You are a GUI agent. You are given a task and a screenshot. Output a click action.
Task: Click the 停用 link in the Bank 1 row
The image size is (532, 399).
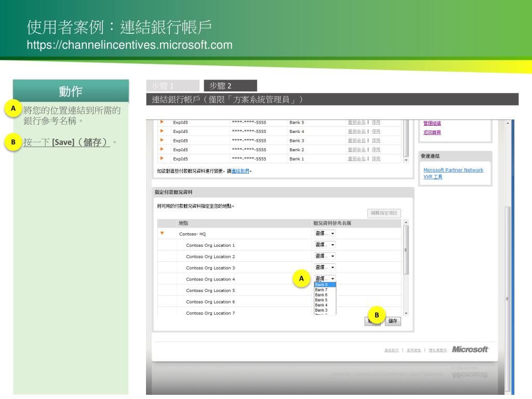coord(376,159)
